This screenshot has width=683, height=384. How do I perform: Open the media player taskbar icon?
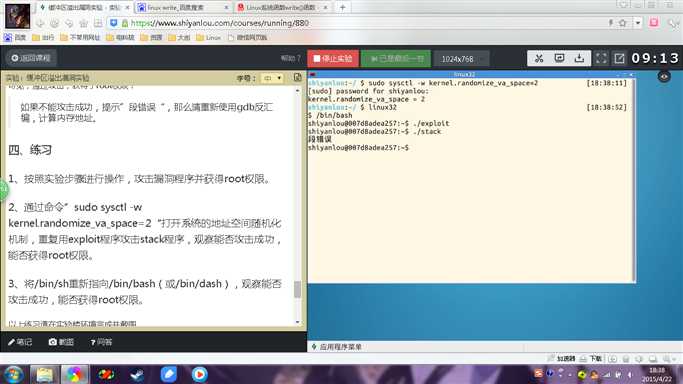[199, 374]
